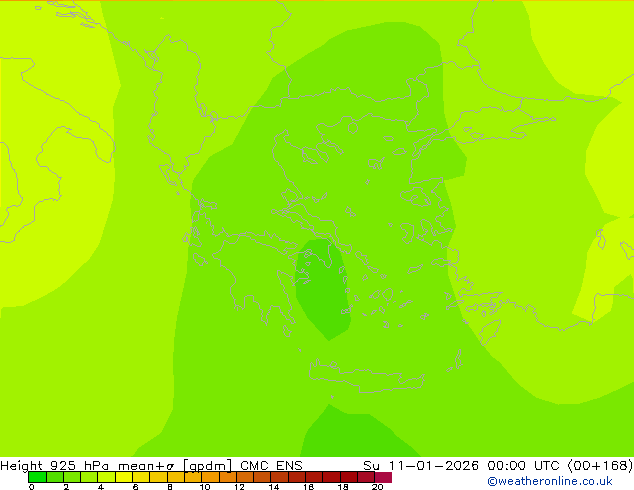The height and width of the screenshot is (490, 634).
Task: Click the 'mean+σ' label text
Action: pyautogui.click(x=146, y=466)
